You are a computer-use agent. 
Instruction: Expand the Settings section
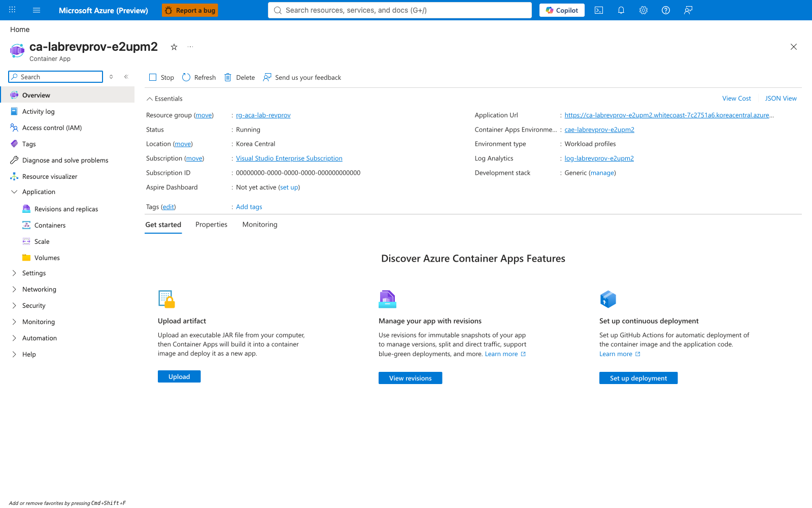pyautogui.click(x=14, y=273)
